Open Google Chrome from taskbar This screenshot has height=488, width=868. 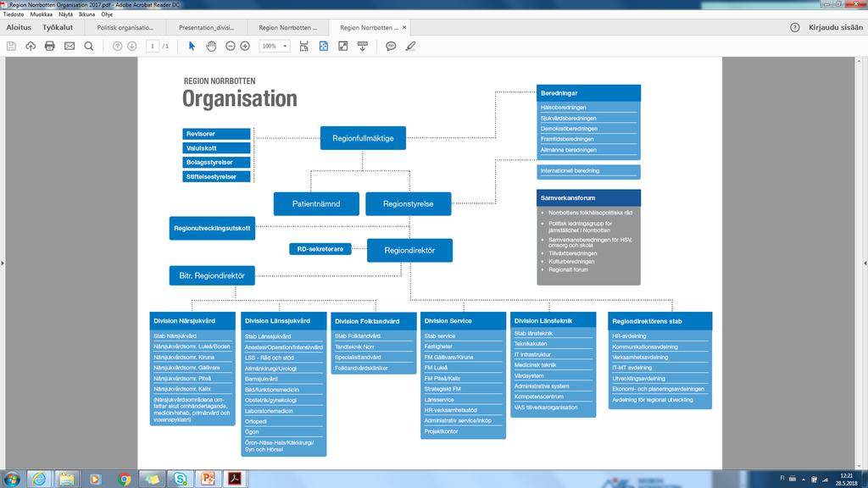pos(124,480)
